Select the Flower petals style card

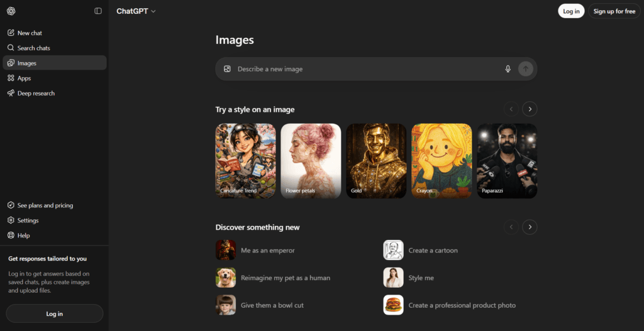tap(311, 161)
